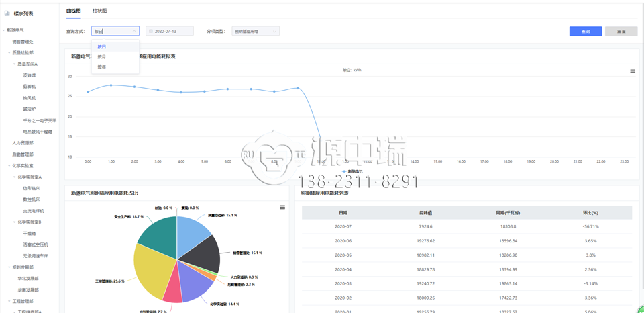Collapse the 质量车间A tree node
This screenshot has height=313, width=644.
15,64
